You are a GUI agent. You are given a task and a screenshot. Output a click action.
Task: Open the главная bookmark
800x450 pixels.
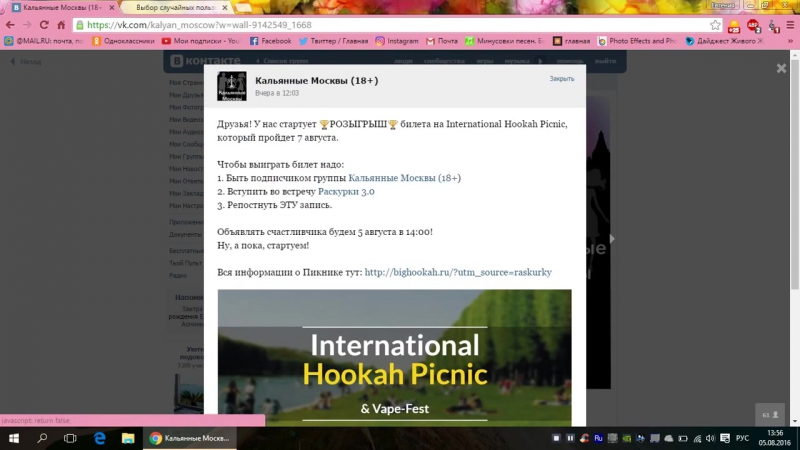pyautogui.click(x=571, y=41)
